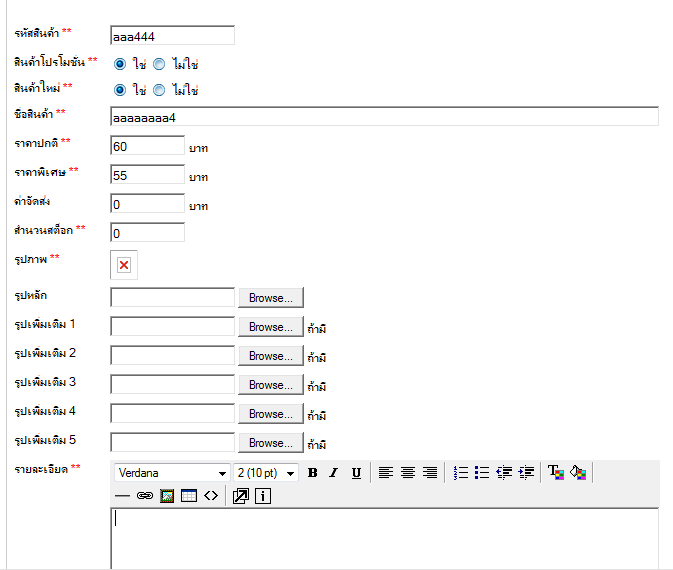Switch to HTML source code view
The image size is (673, 570).
point(211,496)
